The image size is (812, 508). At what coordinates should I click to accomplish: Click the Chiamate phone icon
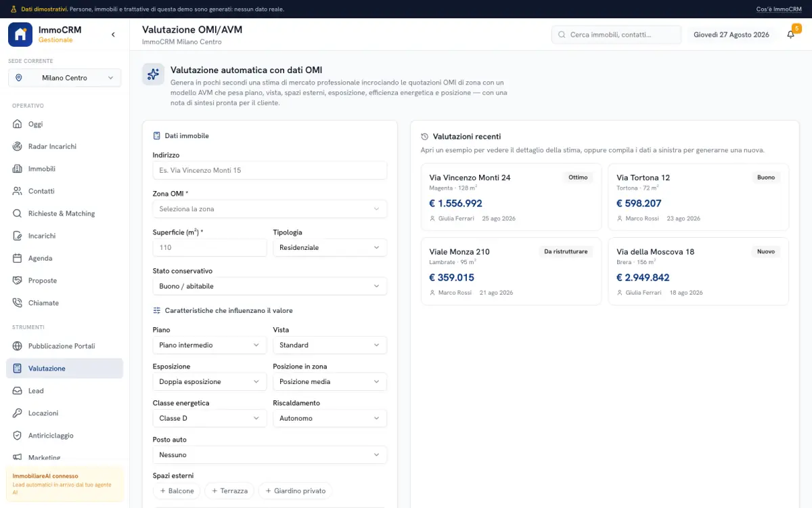18,303
